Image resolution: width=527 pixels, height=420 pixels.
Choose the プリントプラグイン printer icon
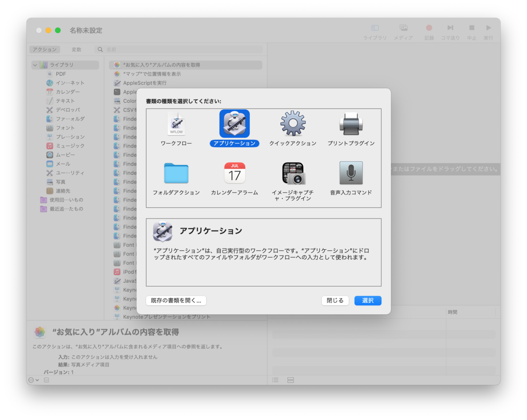(x=351, y=124)
